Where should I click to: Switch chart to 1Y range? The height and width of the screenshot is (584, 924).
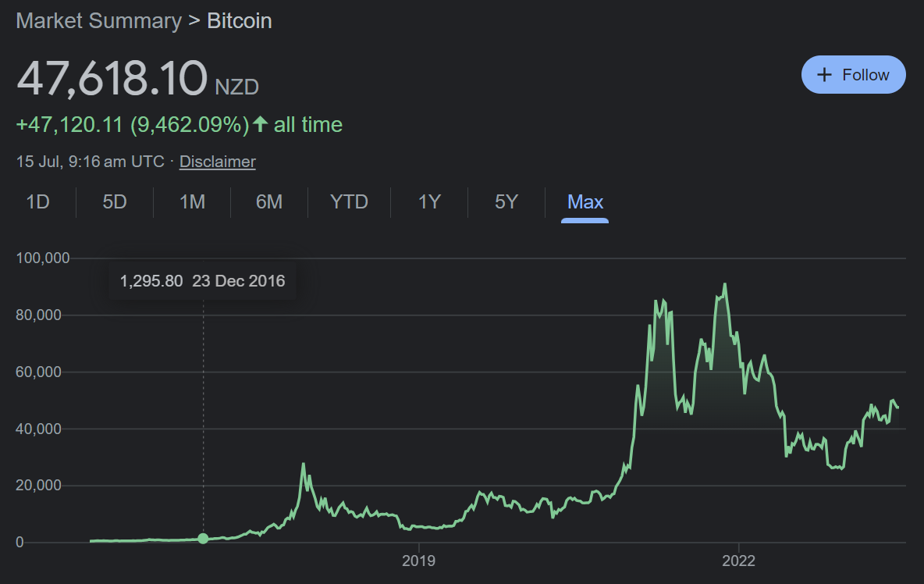(429, 202)
